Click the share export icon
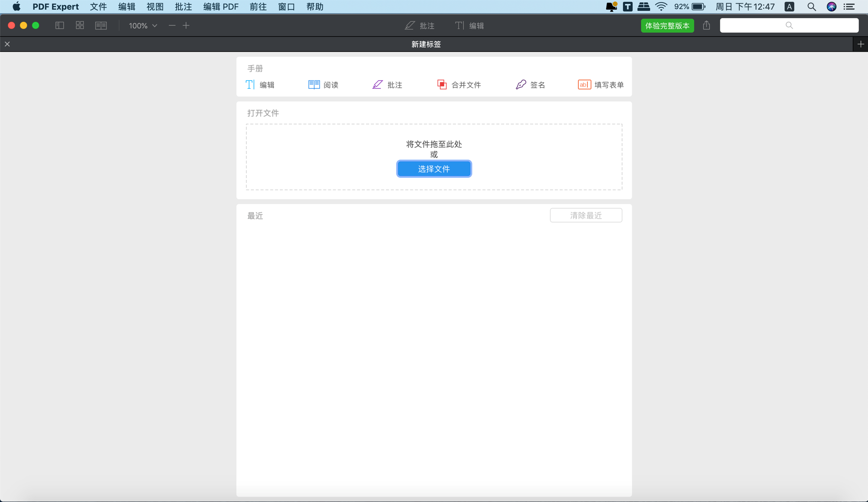 (706, 26)
